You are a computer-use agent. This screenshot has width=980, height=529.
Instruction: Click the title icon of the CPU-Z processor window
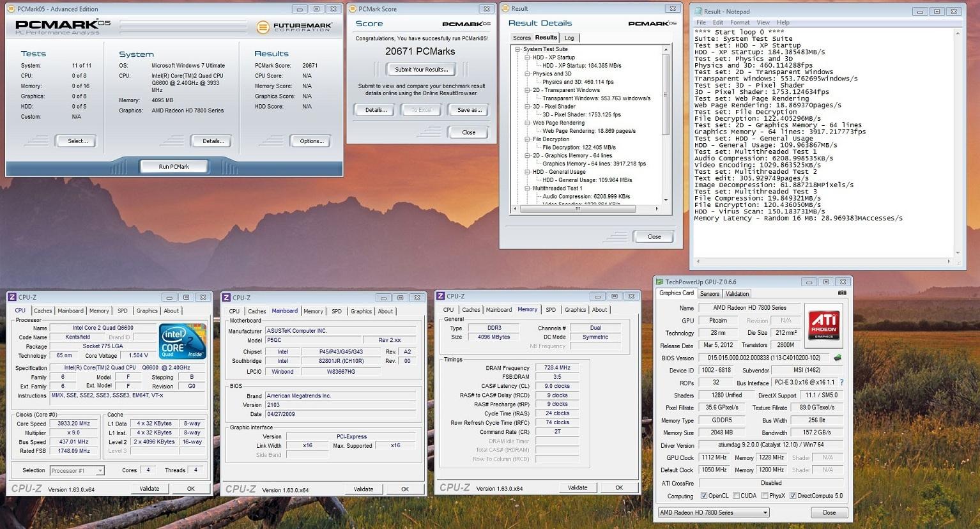pyautogui.click(x=12, y=297)
